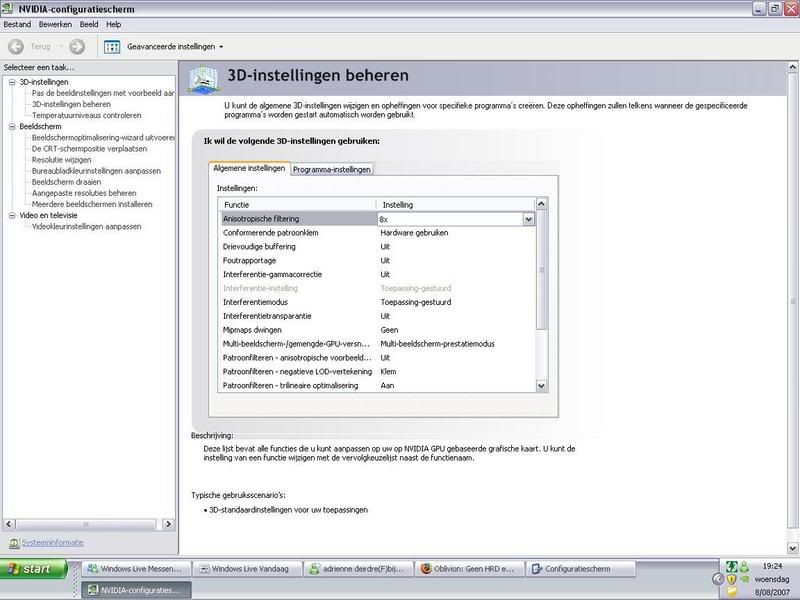The width and height of the screenshot is (800, 600).
Task: Click the settings list scroll down arrow
Action: tap(542, 385)
